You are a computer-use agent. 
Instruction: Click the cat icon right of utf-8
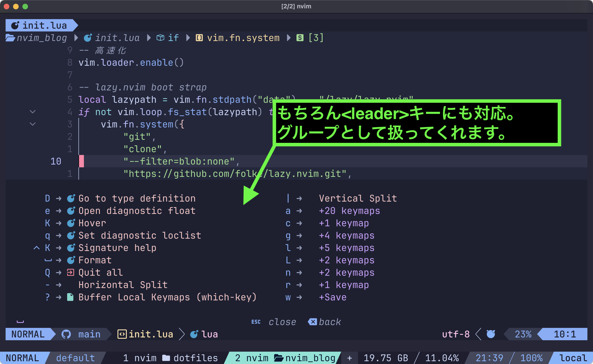pyautogui.click(x=491, y=334)
